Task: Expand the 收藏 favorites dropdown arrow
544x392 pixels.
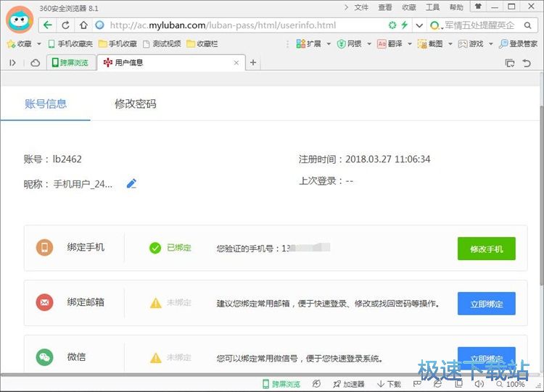Action: [39, 44]
